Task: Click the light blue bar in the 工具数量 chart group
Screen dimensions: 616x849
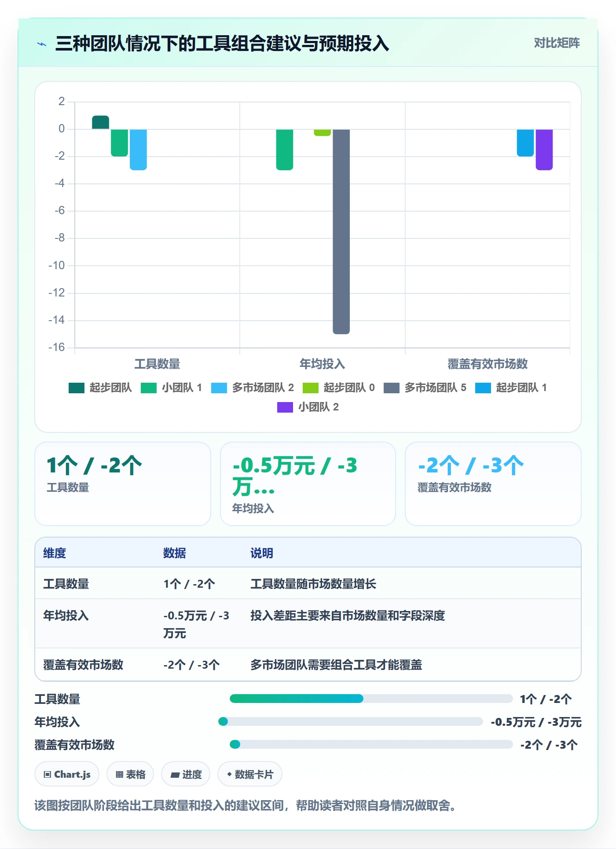Action: point(138,150)
